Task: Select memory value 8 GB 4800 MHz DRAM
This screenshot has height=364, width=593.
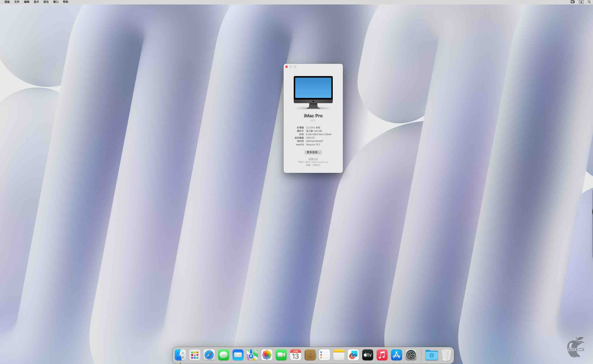Action: (x=319, y=134)
